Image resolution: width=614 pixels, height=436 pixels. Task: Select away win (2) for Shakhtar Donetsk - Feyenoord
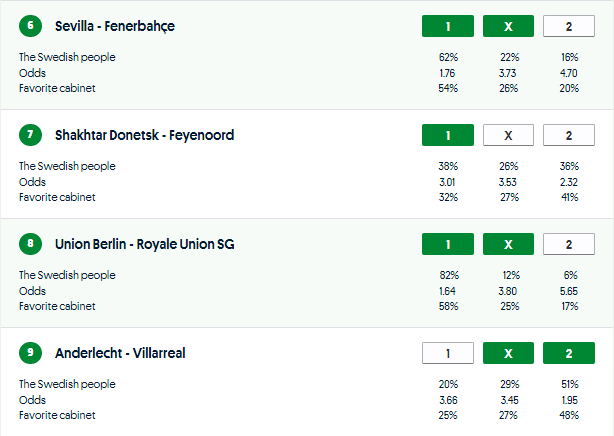pyautogui.click(x=568, y=135)
